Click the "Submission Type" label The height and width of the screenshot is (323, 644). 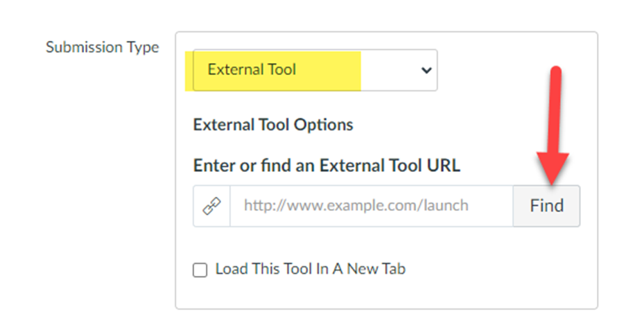coord(102,48)
